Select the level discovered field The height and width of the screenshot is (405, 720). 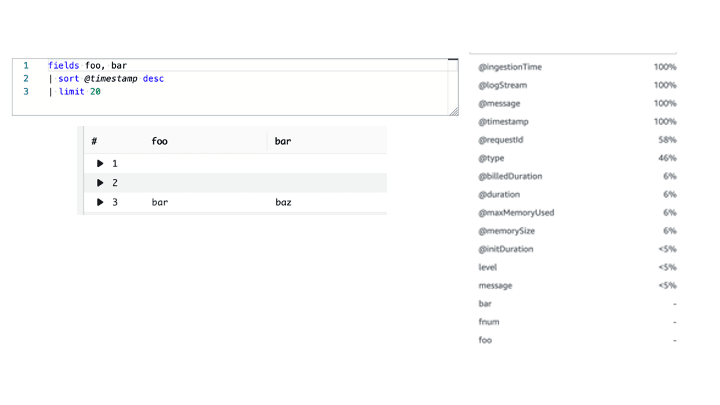[x=488, y=267]
